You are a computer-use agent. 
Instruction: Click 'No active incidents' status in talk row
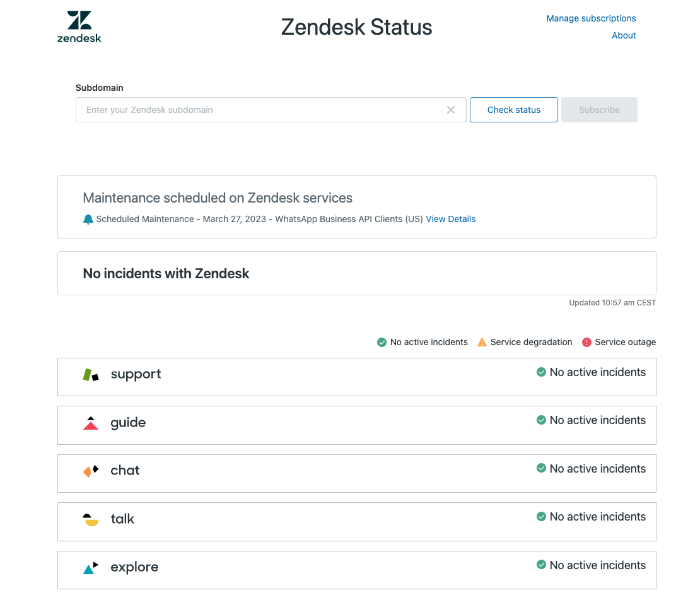tap(598, 516)
